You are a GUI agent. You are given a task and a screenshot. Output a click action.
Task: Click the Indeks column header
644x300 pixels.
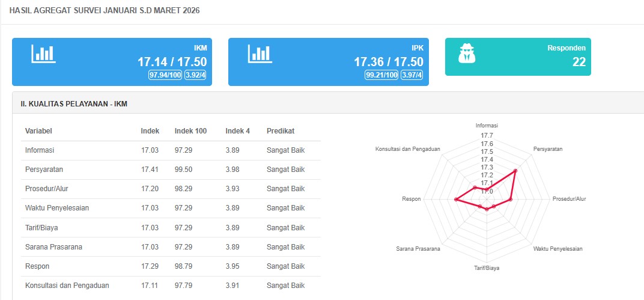pos(150,131)
